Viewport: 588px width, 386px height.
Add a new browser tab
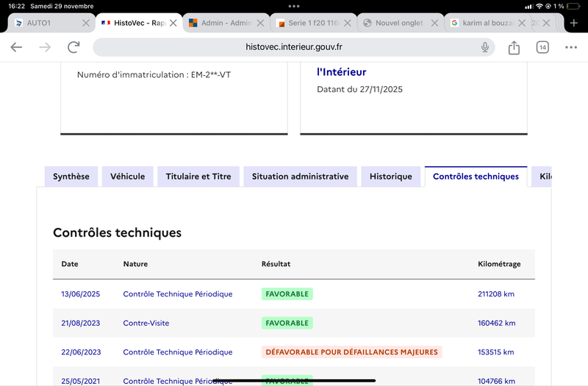[x=573, y=23]
